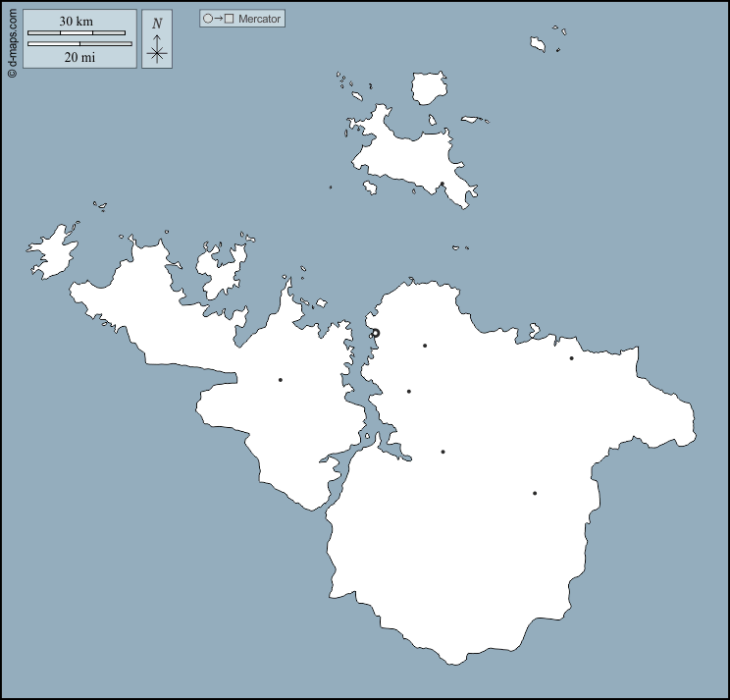Screen dimensions: 730x700
Task: Click the detached island off the far west coast
Action: (x=52, y=249)
